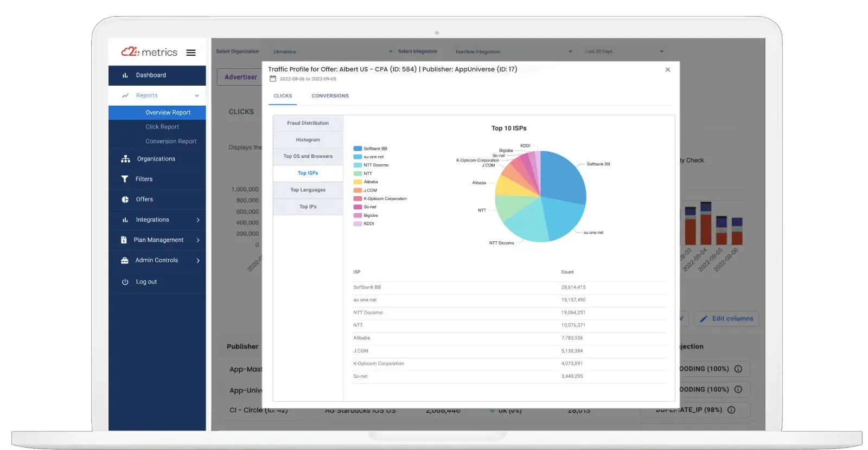Click the Offers pie icon
The height and width of the screenshot is (450, 868).
pyautogui.click(x=125, y=200)
